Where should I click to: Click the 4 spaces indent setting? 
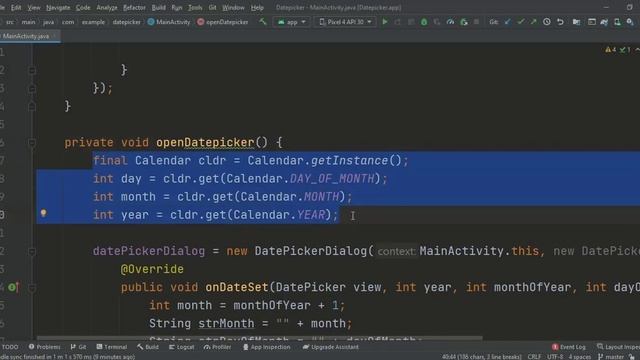[580, 357]
